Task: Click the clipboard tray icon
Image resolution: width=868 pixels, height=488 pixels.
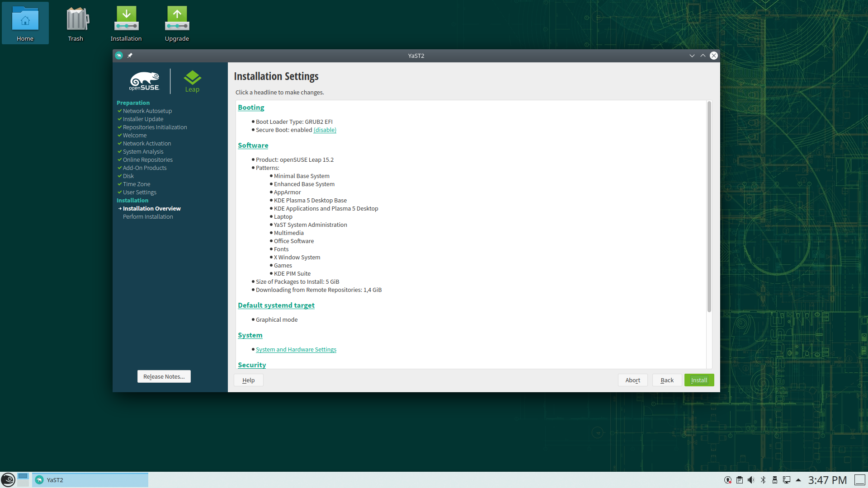Action: pos(740,480)
